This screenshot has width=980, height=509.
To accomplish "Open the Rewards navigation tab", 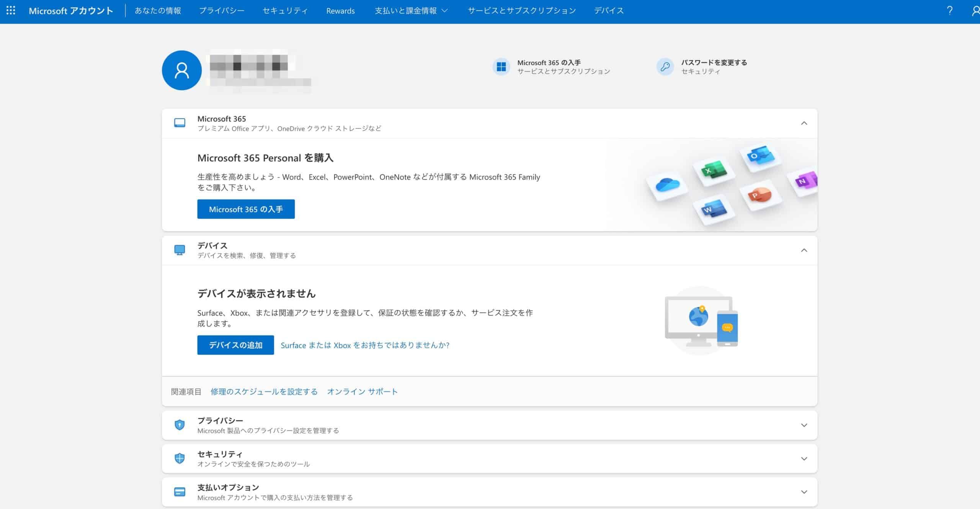I will (340, 11).
